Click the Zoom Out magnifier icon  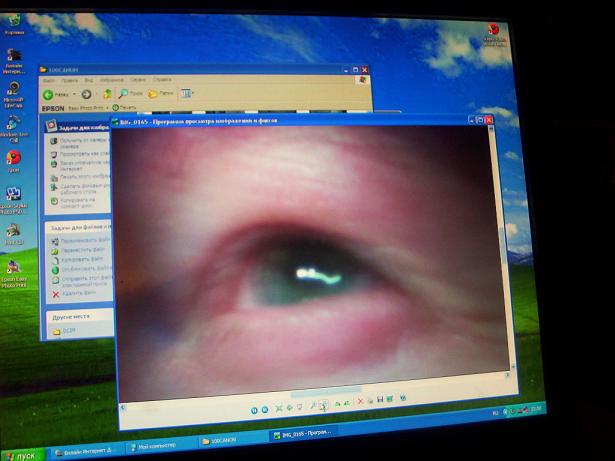coord(324,405)
